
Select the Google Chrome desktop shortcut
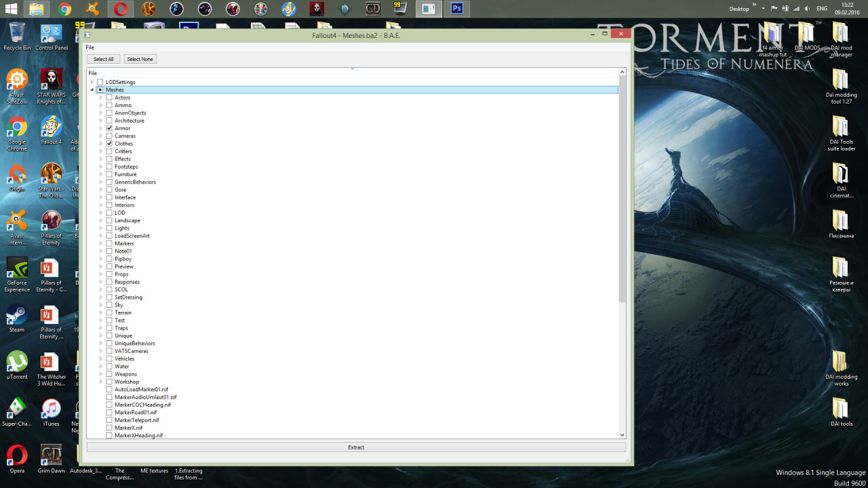click(17, 134)
